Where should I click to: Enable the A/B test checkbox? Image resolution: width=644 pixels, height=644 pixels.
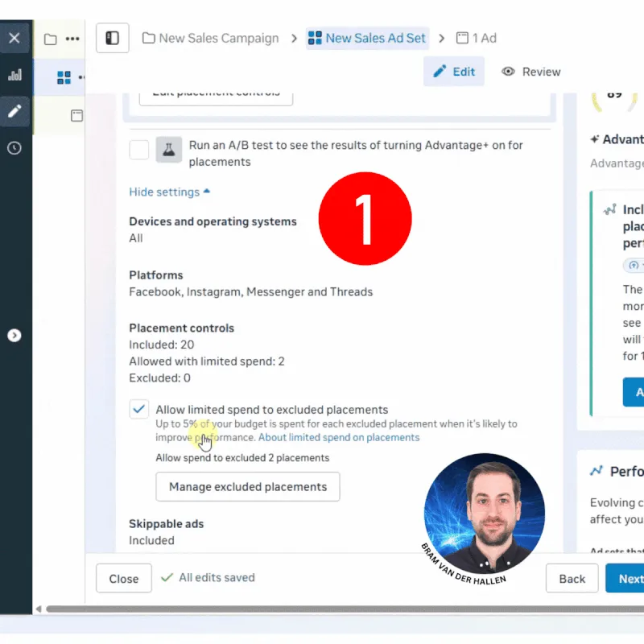pyautogui.click(x=138, y=150)
